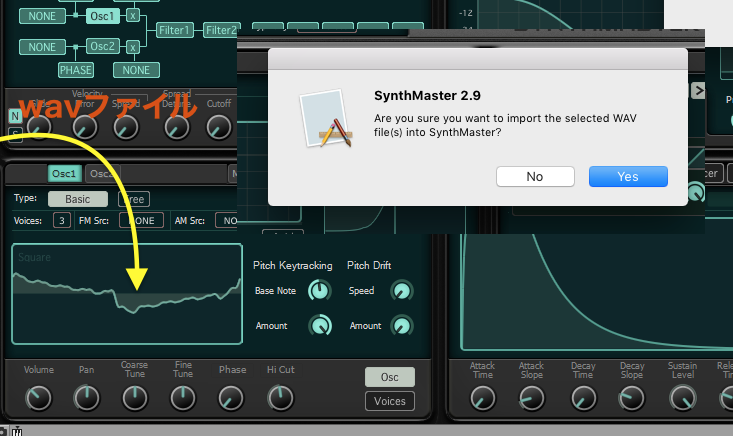Select the Voices button under Osc
This screenshot has height=436, width=733.
coord(389,401)
